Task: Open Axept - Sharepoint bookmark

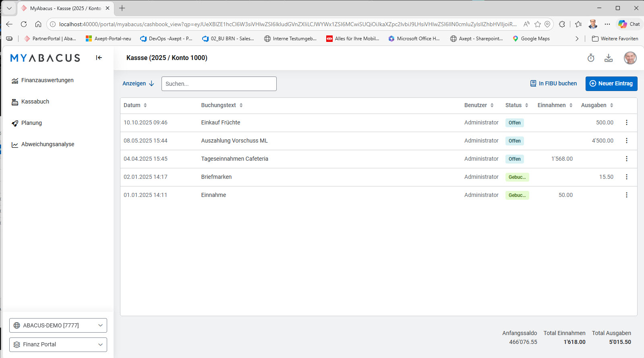Action: point(476,39)
